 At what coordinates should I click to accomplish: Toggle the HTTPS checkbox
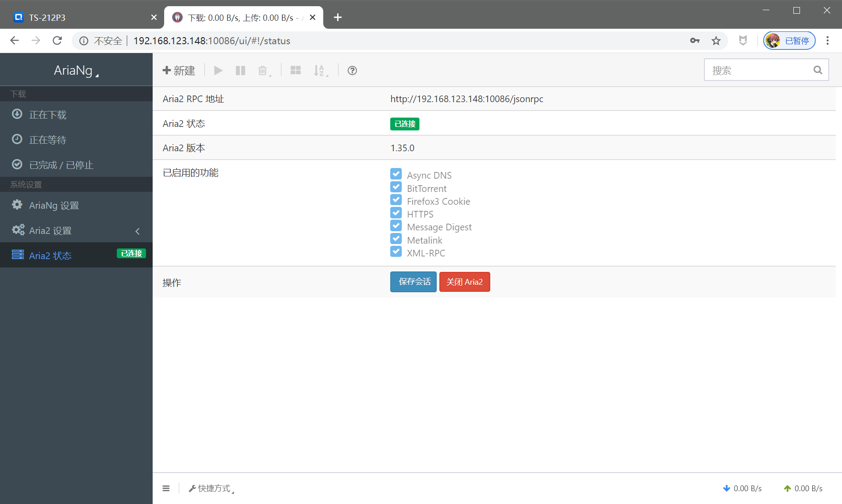click(x=396, y=213)
